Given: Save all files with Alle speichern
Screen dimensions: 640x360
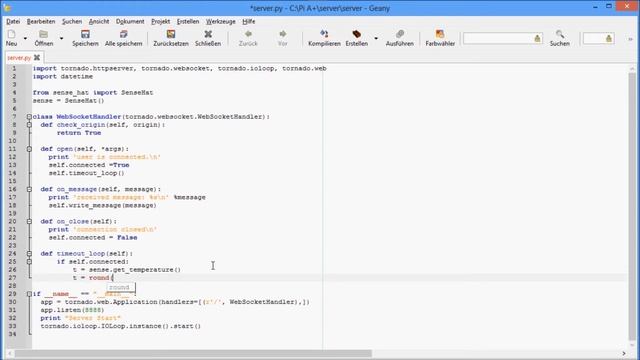Looking at the screenshot, I should click(x=123, y=38).
